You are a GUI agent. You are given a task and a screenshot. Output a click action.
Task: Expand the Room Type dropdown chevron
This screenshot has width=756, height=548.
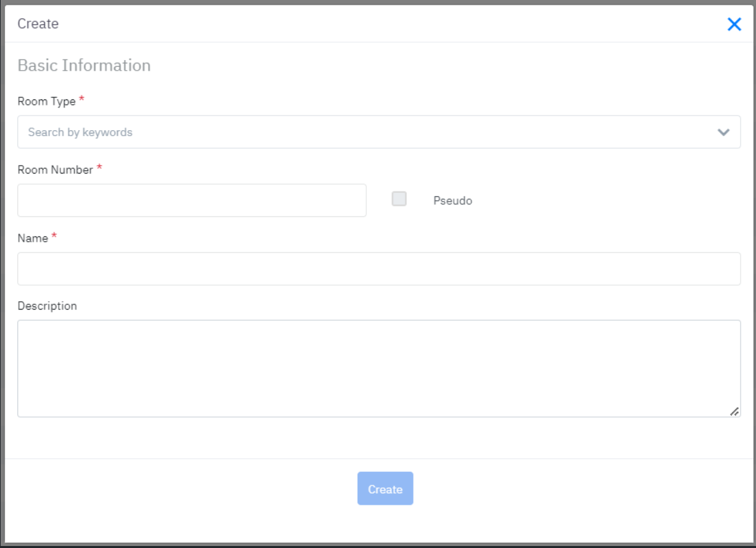coord(723,132)
